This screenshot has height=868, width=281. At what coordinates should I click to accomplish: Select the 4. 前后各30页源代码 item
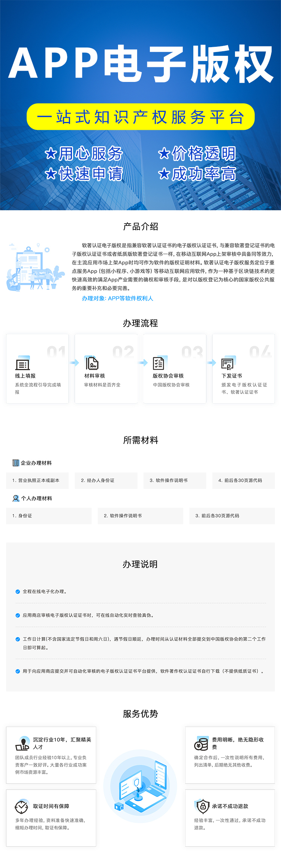tap(244, 480)
